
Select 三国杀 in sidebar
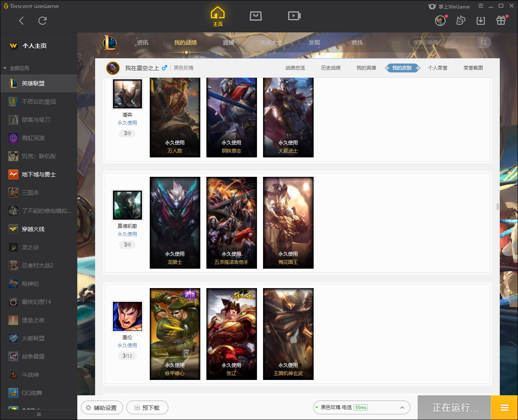pyautogui.click(x=38, y=193)
